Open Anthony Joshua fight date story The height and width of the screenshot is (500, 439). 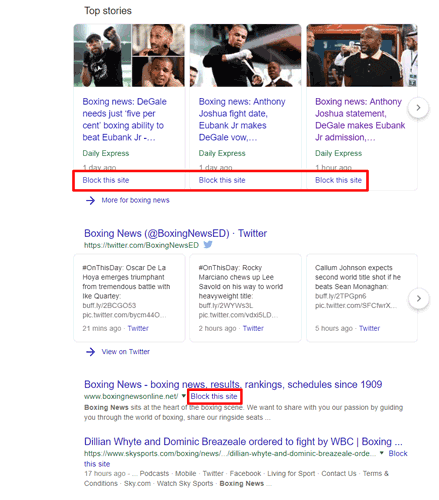pos(242,119)
